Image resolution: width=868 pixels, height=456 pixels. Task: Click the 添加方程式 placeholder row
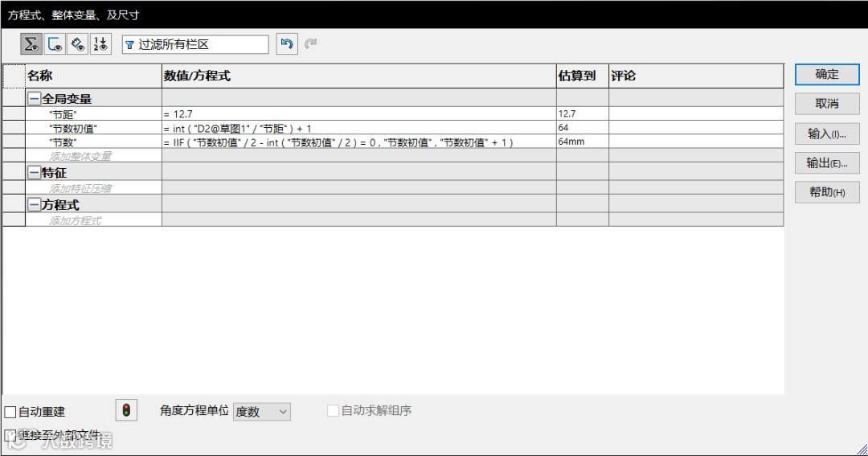93,220
